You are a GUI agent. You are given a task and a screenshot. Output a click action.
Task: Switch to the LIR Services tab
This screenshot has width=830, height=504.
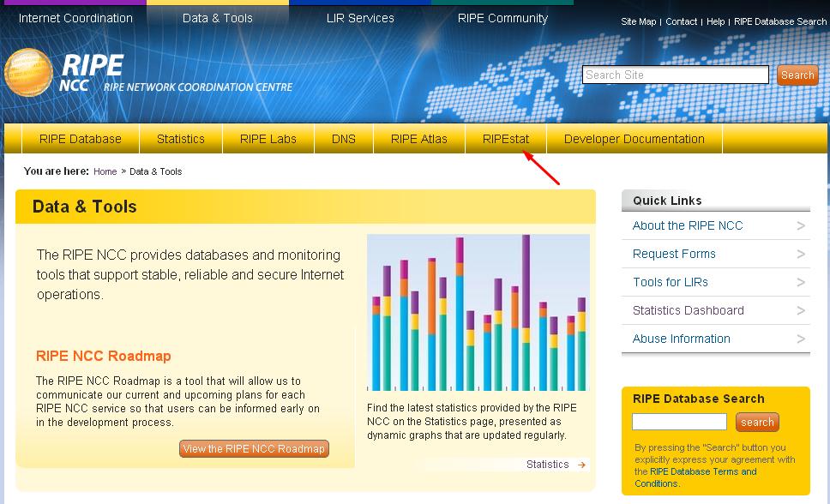click(360, 18)
